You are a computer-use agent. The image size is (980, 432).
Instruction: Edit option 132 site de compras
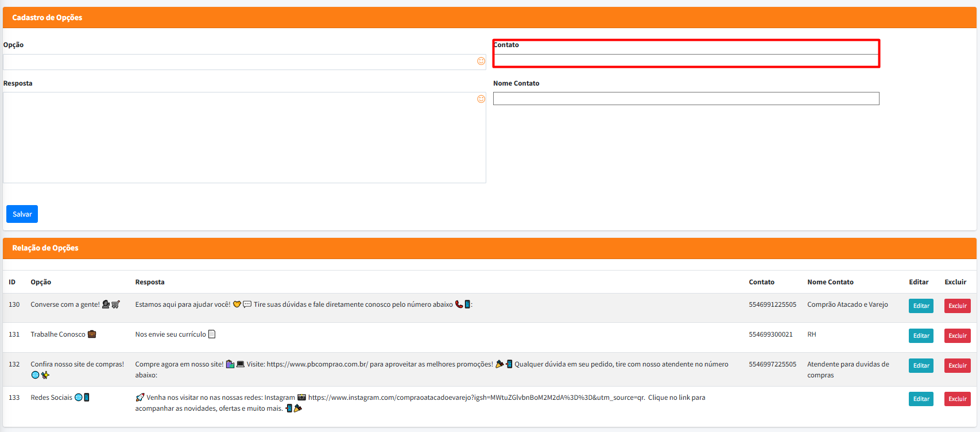[921, 365]
